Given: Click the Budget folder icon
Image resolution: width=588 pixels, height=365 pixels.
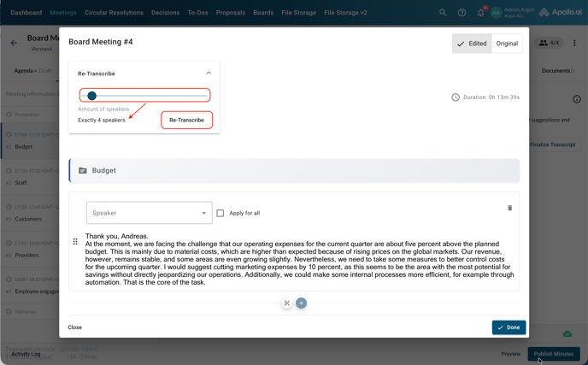Looking at the screenshot, I should [83, 170].
